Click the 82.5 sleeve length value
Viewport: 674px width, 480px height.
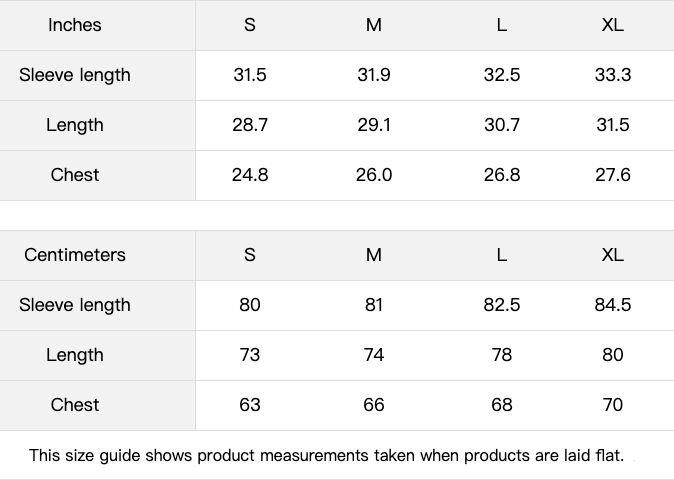click(x=502, y=305)
